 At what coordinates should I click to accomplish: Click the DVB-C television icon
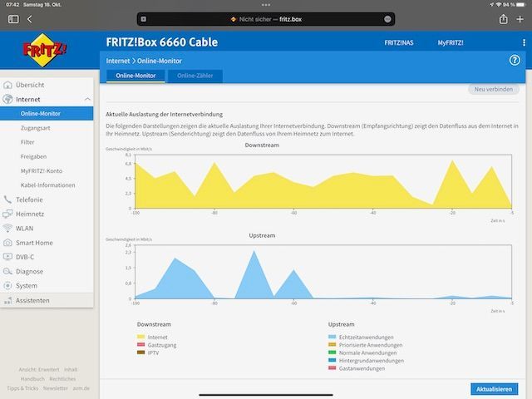click(x=7, y=257)
